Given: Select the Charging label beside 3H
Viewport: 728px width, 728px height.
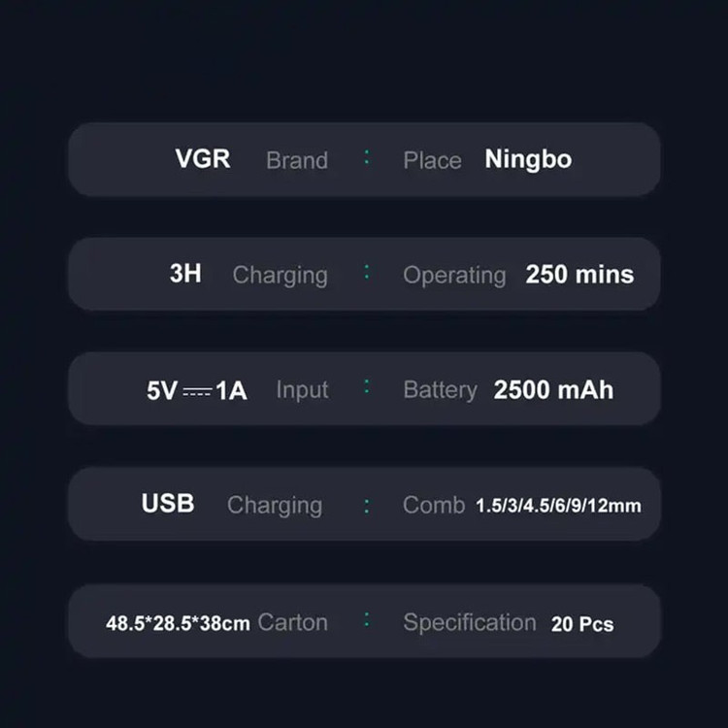Looking at the screenshot, I should pos(280,275).
